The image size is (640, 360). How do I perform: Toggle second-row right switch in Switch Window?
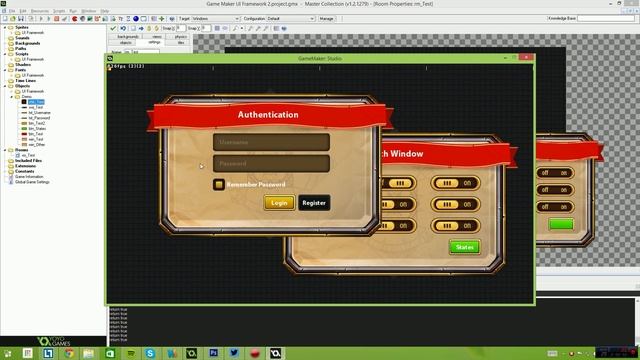pyautogui.click(x=456, y=204)
